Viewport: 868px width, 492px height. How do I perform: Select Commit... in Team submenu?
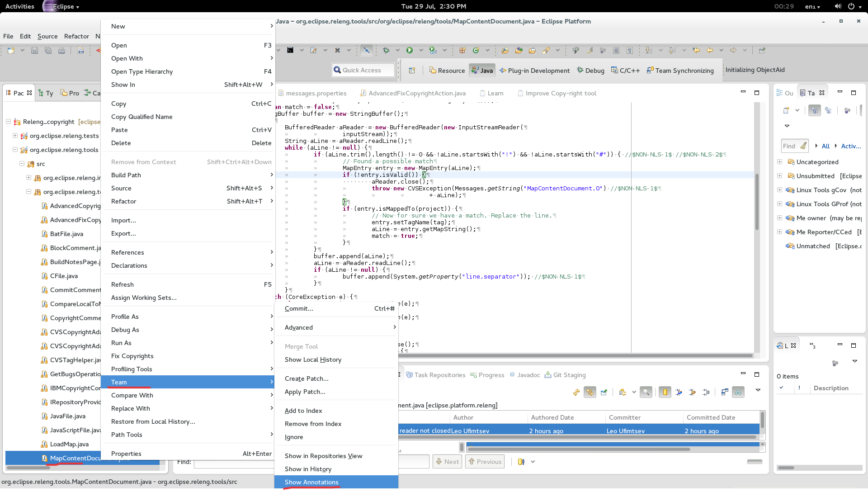[336, 308]
